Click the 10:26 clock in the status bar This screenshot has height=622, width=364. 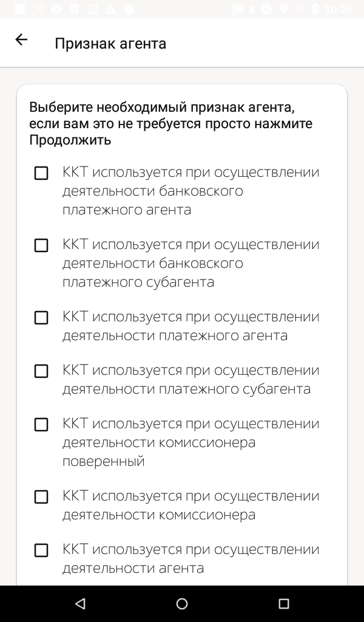click(x=338, y=9)
